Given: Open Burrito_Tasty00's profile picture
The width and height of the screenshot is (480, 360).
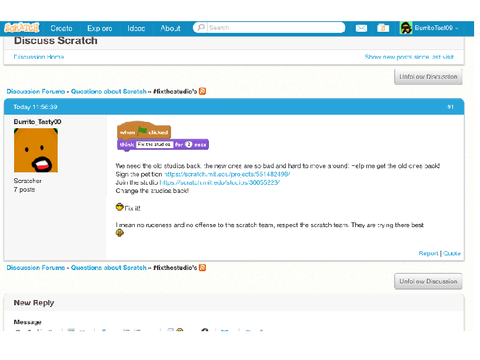Looking at the screenshot, I should point(36,150).
